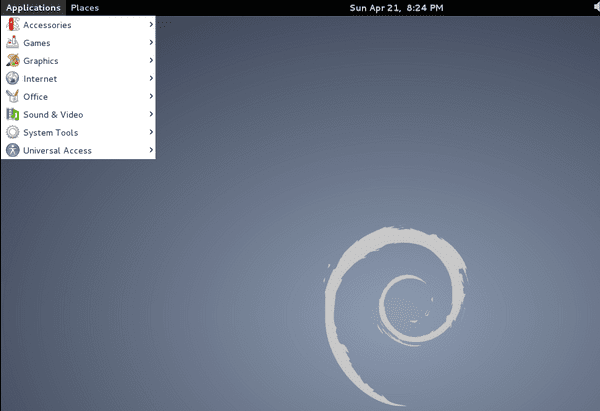Click the Office pencil cup icon
The image size is (600, 411).
click(x=13, y=96)
